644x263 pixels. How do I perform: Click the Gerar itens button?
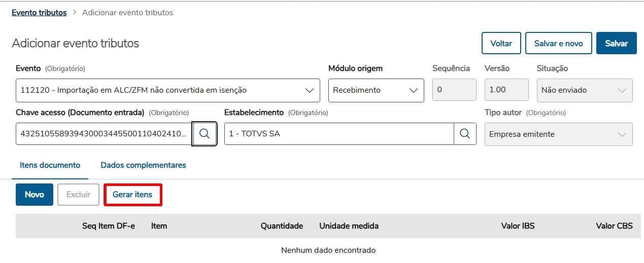132,195
